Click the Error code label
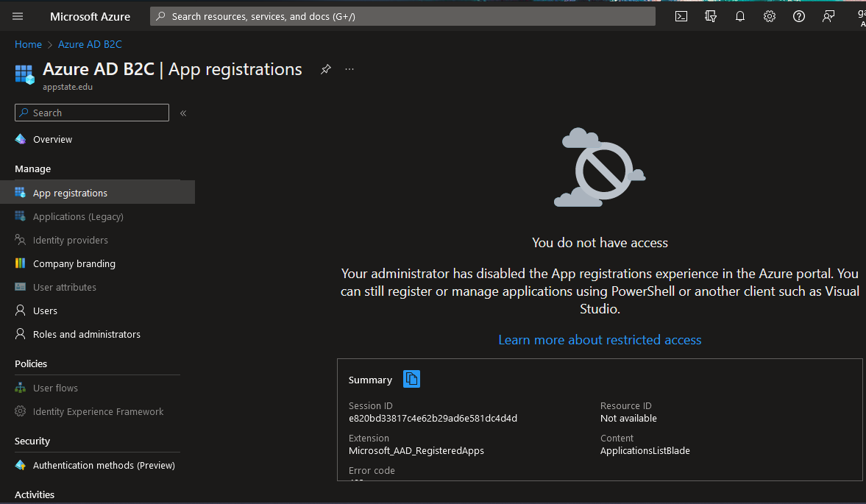Image resolution: width=866 pixels, height=504 pixels. pos(372,470)
